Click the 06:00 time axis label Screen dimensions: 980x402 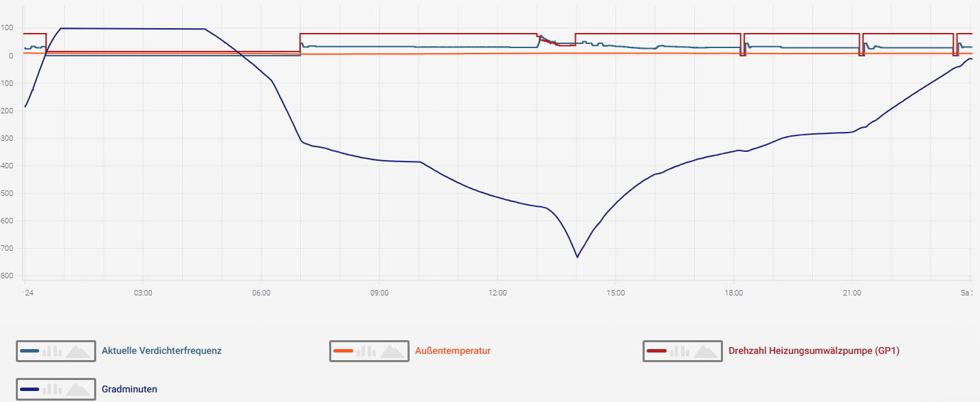[x=261, y=293]
